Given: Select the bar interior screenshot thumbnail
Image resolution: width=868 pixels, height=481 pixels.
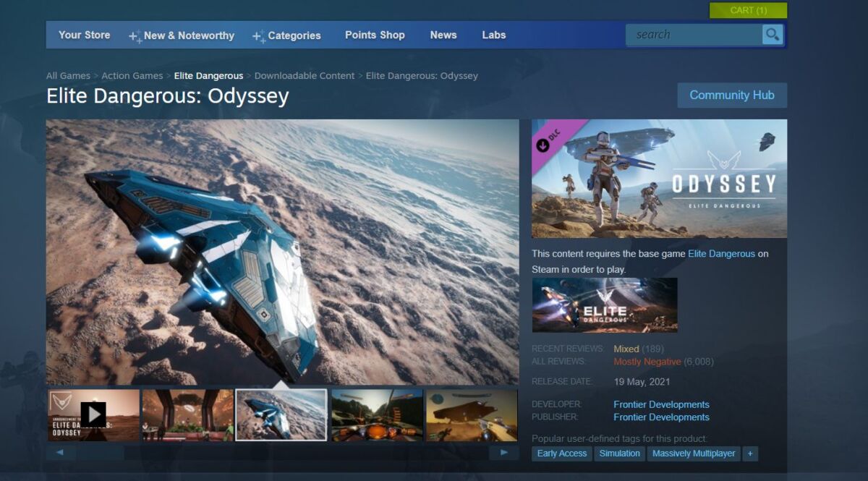Looking at the screenshot, I should 188,414.
